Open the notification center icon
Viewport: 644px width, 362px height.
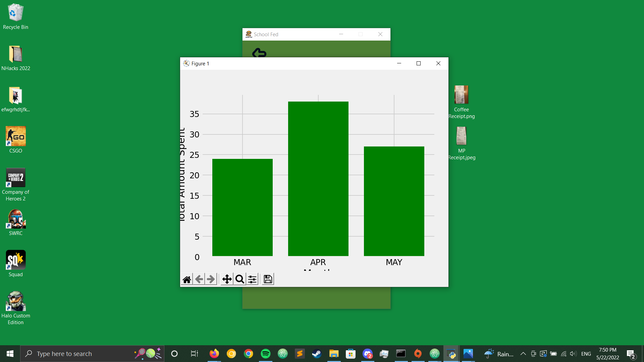[631, 354]
